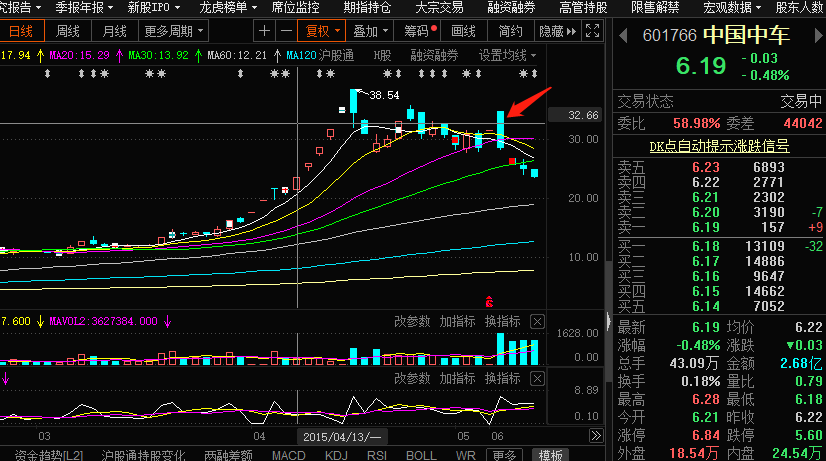This screenshot has height=461, width=826.
Task: Click the 画线 drawing tool button
Action: click(464, 31)
